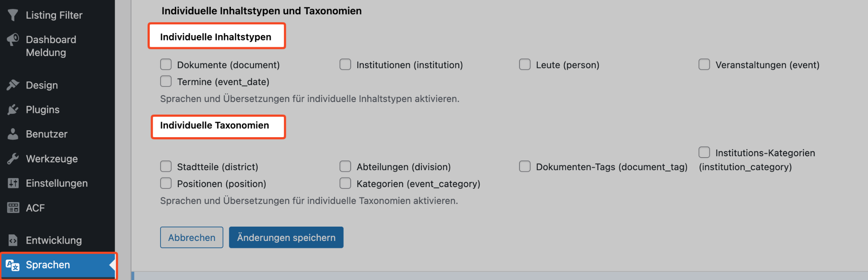This screenshot has height=280, width=868.
Task: Tick the Leute (person) checkbox
Action: 525,65
